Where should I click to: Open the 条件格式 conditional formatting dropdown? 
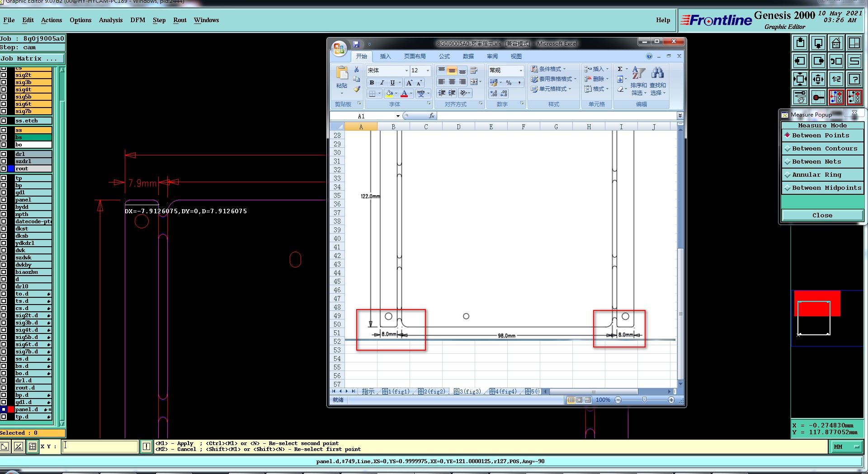pyautogui.click(x=548, y=69)
